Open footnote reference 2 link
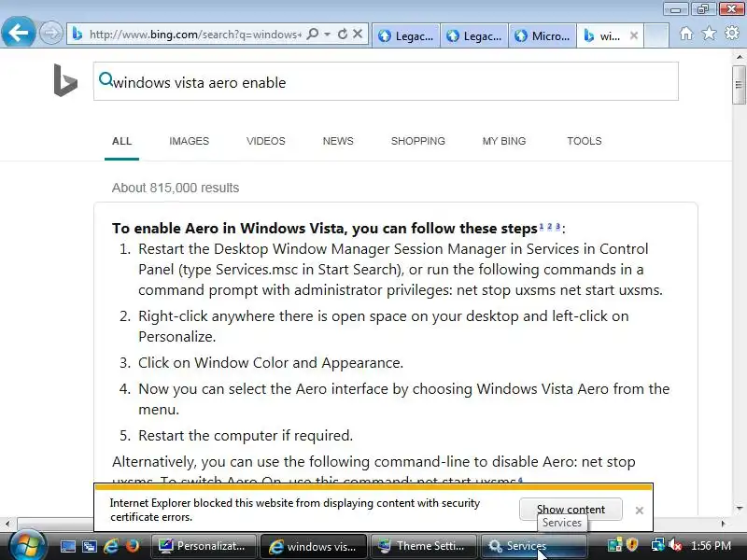 pos(550,227)
